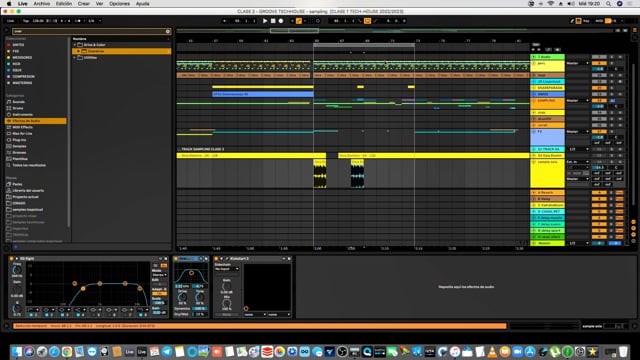The height and width of the screenshot is (360, 640).
Task: Toggle the EQ Eight device activator
Action: (11, 258)
